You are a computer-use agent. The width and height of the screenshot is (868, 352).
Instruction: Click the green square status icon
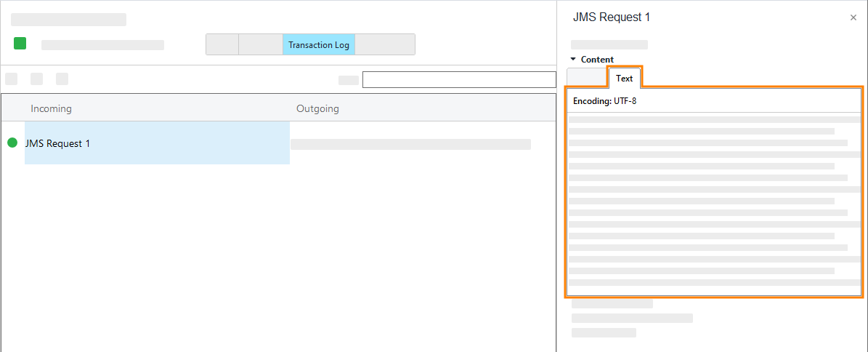point(20,44)
